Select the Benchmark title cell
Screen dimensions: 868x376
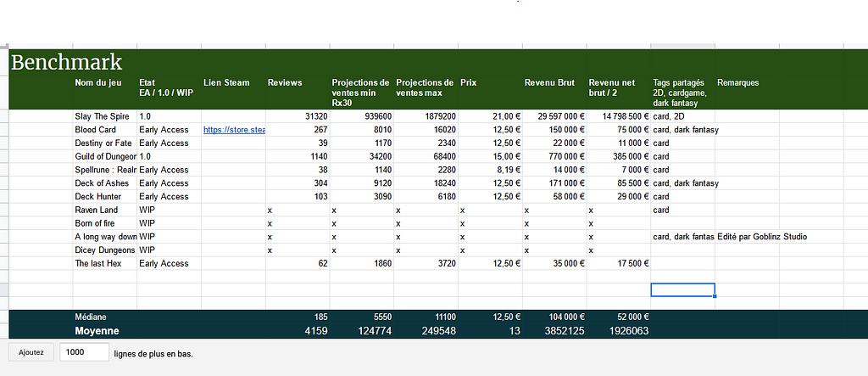[x=66, y=62]
